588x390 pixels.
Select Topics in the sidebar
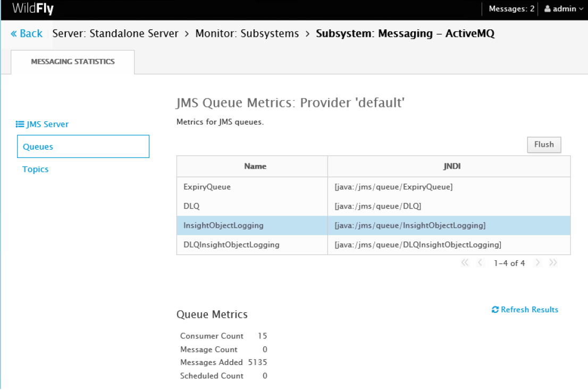pos(36,169)
